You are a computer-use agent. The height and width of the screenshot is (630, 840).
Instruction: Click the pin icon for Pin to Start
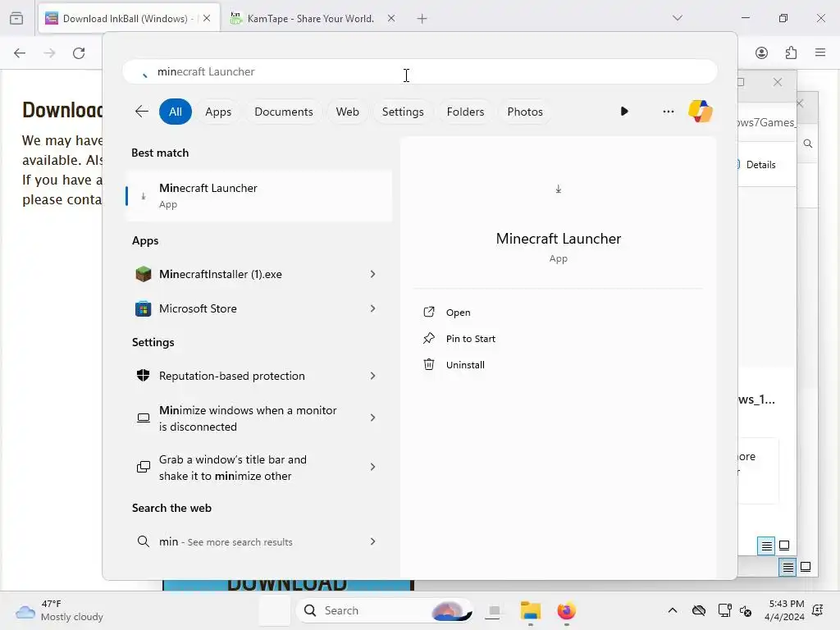coord(429,338)
